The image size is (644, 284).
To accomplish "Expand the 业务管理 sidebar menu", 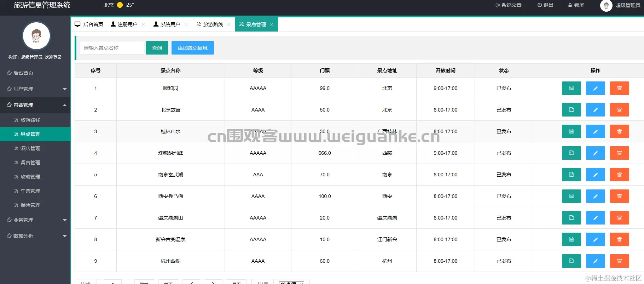I will tap(35, 220).
